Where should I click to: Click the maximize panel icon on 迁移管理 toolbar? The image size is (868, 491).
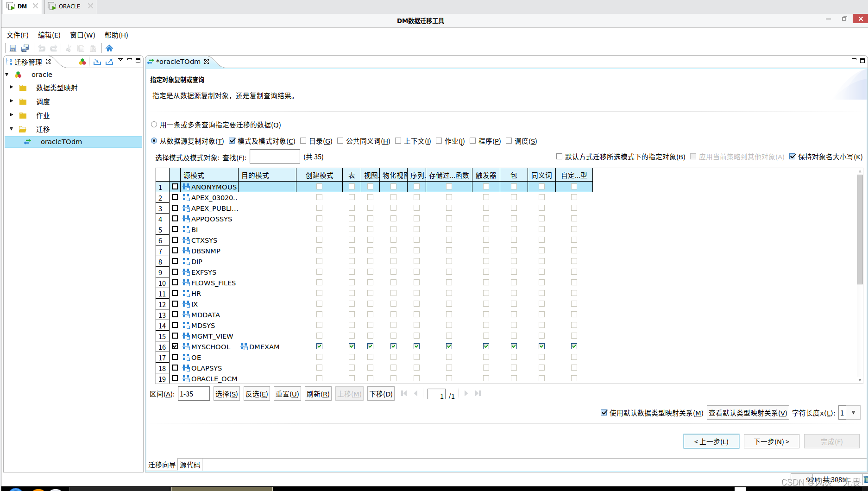point(138,61)
